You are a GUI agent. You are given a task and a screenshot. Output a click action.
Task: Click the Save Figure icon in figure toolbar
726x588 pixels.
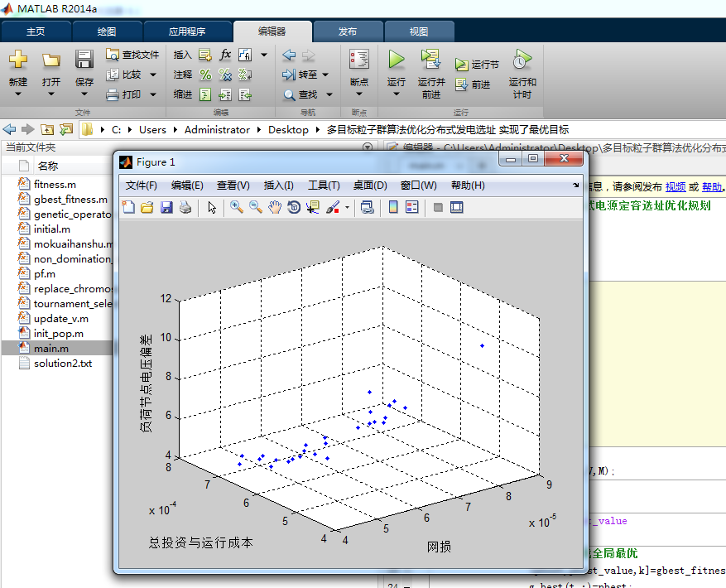166,207
